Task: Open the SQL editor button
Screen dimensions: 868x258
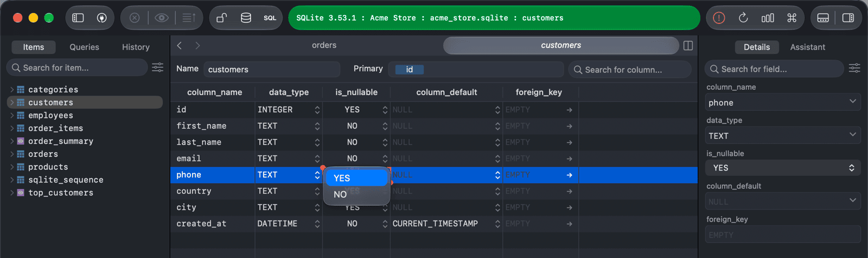Action: tap(270, 18)
